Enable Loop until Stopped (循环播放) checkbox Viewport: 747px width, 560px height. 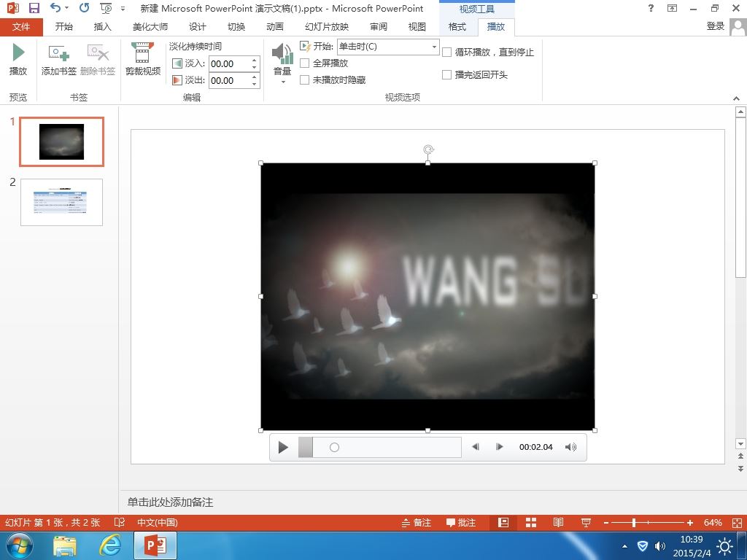[447, 52]
